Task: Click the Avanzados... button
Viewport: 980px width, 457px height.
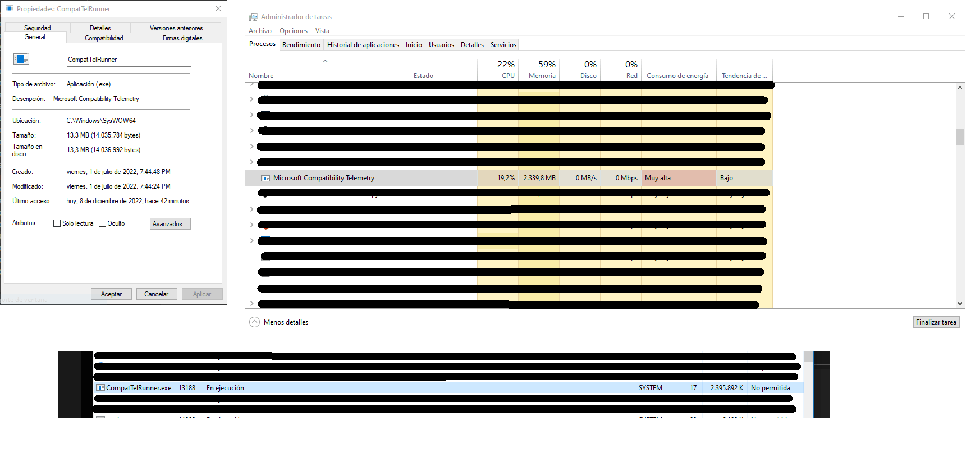Action: [170, 224]
